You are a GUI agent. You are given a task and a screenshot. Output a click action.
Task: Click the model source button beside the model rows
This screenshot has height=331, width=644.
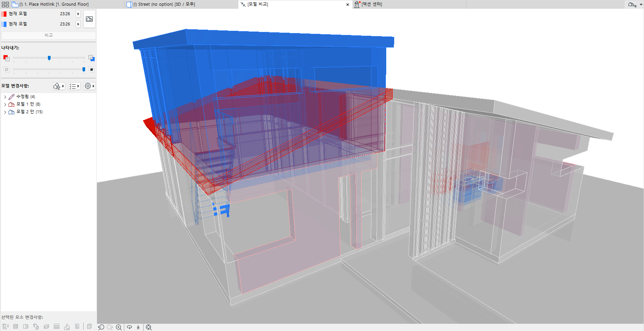pos(89,19)
